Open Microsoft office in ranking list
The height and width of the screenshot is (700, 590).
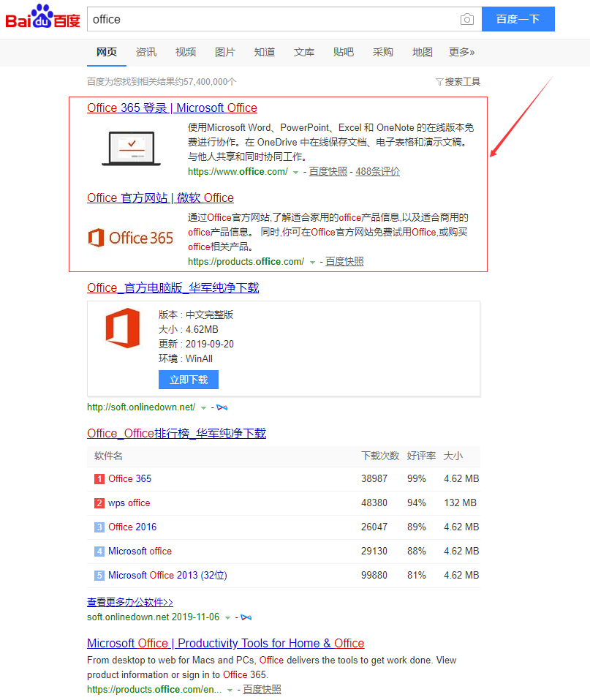pos(140,551)
